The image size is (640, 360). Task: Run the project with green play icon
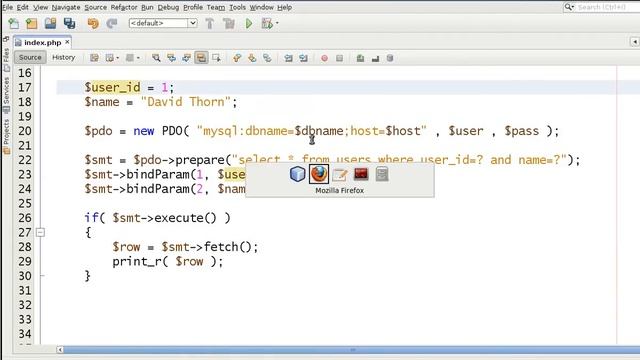[249, 24]
